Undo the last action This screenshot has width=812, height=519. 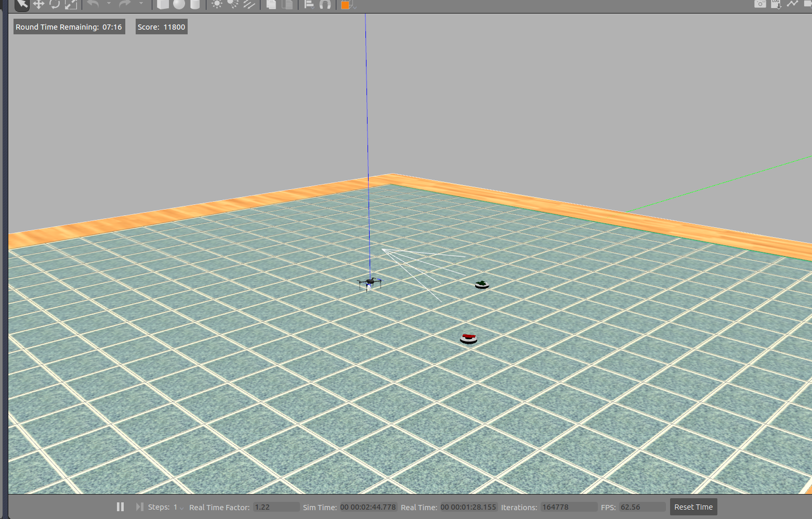[x=93, y=4]
